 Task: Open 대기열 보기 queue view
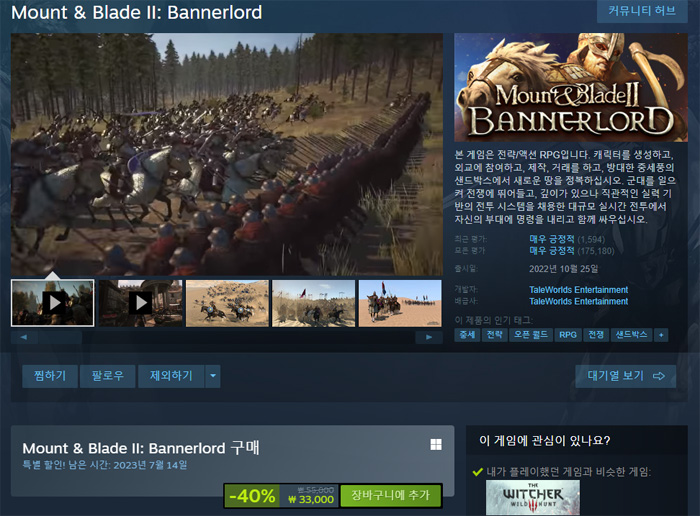(x=625, y=376)
